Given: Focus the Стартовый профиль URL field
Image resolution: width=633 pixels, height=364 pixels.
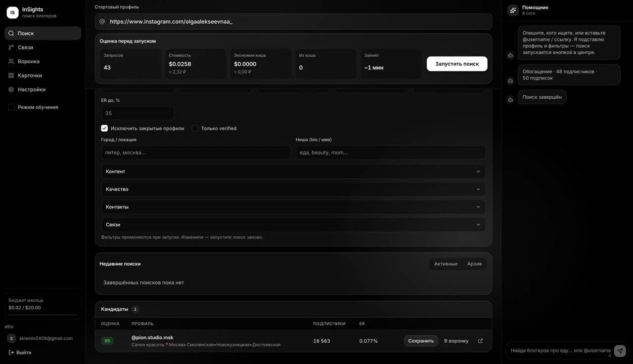Looking at the screenshot, I should point(293,22).
